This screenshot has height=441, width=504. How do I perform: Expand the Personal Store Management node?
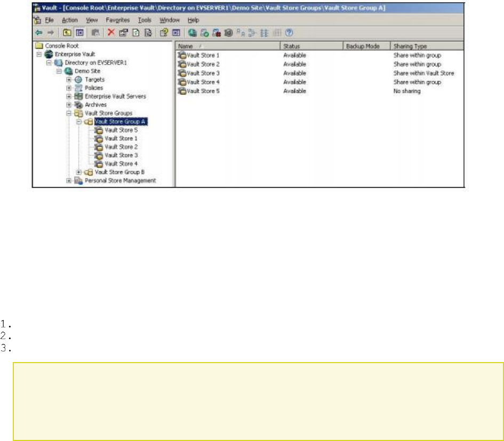(69, 181)
